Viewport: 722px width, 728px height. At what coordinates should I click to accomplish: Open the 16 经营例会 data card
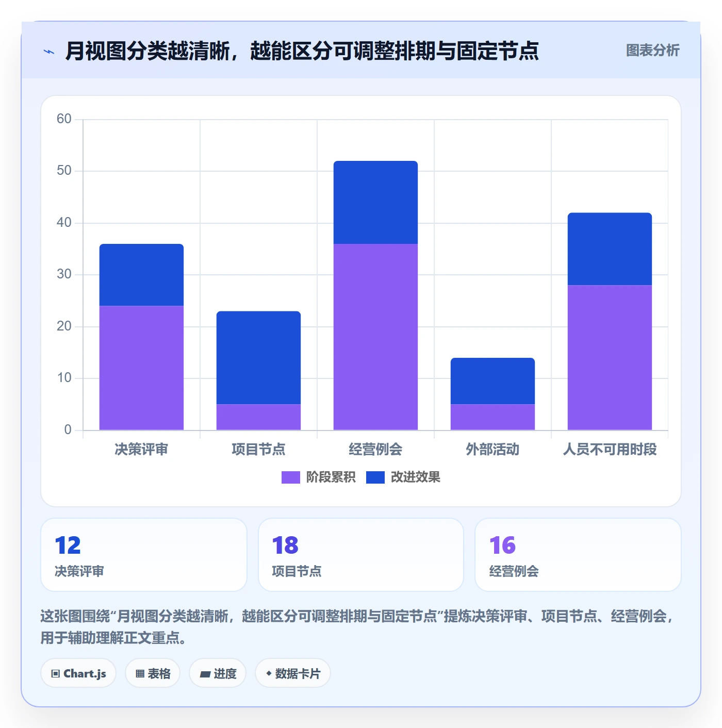click(578, 555)
